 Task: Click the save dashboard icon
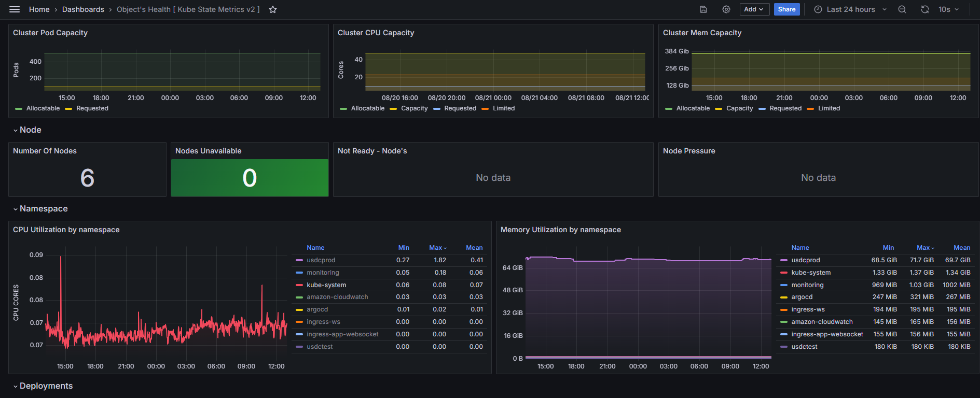point(703,9)
